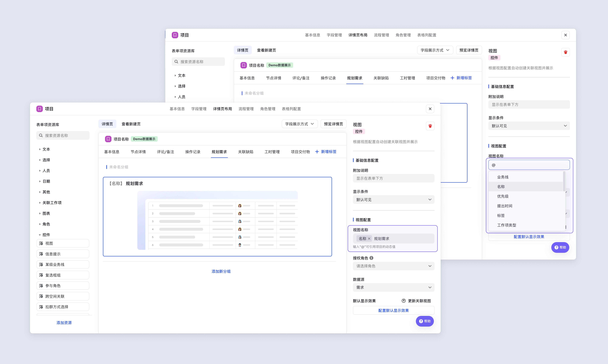Image resolution: width=608 pixels, height=364 pixels.
Task: Click the 更新关联视图 upload icon
Action: (403, 301)
